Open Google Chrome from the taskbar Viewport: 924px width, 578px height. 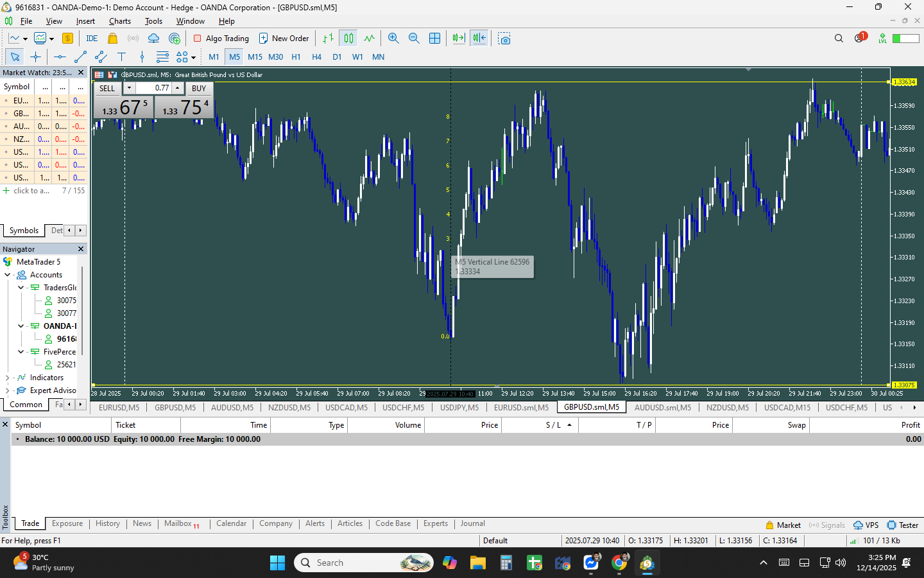coord(619,563)
